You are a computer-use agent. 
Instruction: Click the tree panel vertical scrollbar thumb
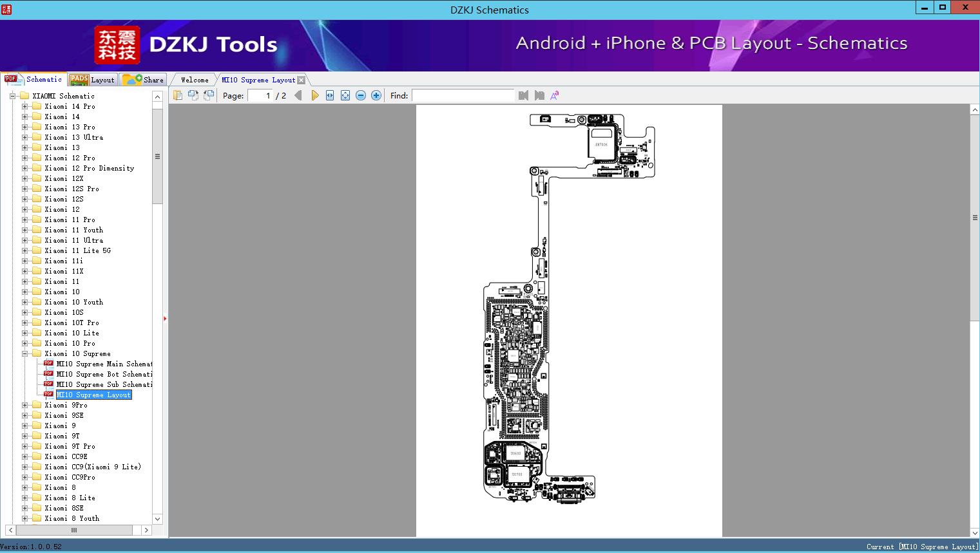pyautogui.click(x=158, y=156)
